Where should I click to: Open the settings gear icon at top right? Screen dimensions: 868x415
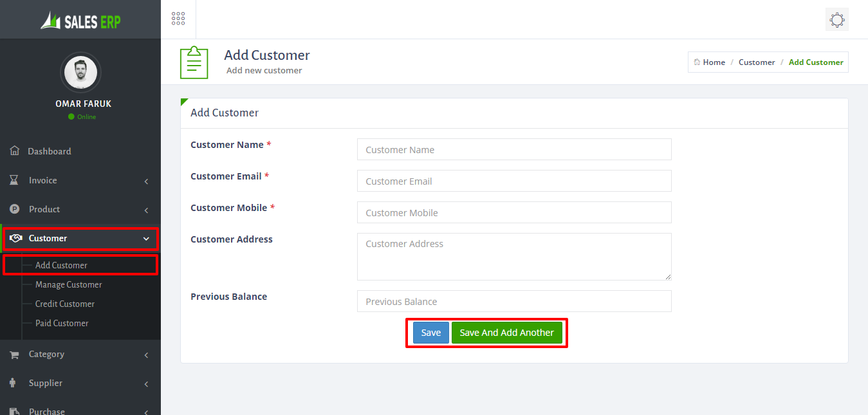836,19
